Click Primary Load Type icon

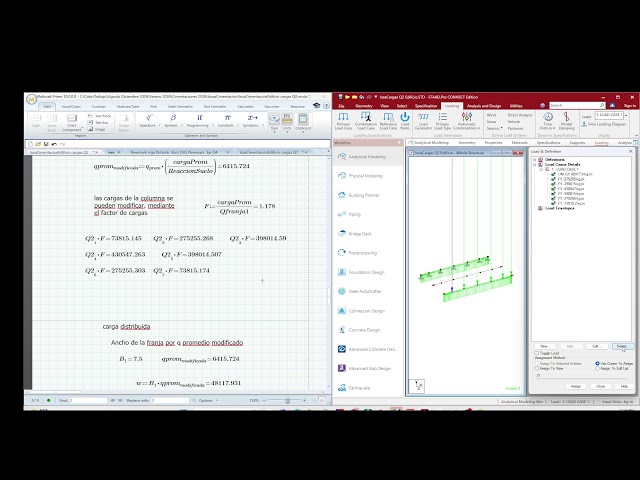pyautogui.click(x=442, y=121)
